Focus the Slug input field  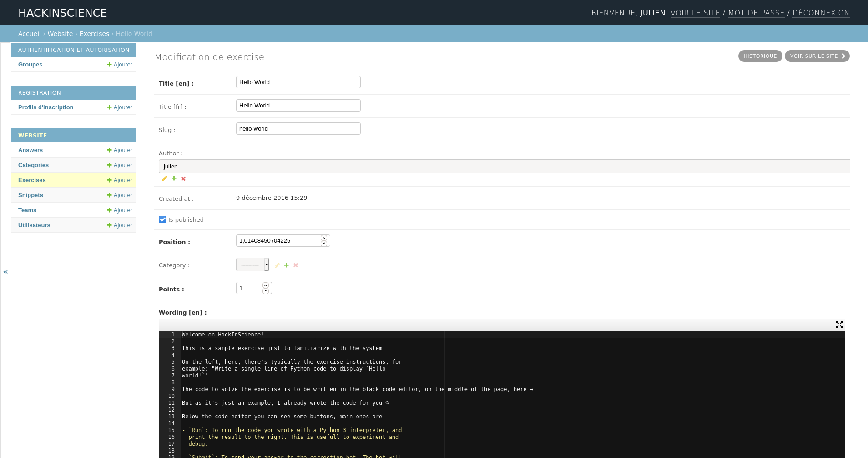pos(298,129)
